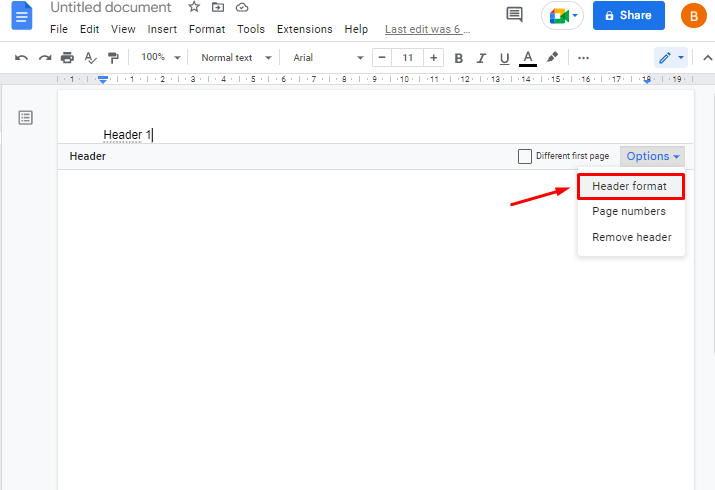Check cloud save status icon
This screenshot has width=715, height=490.
pyautogui.click(x=242, y=7)
